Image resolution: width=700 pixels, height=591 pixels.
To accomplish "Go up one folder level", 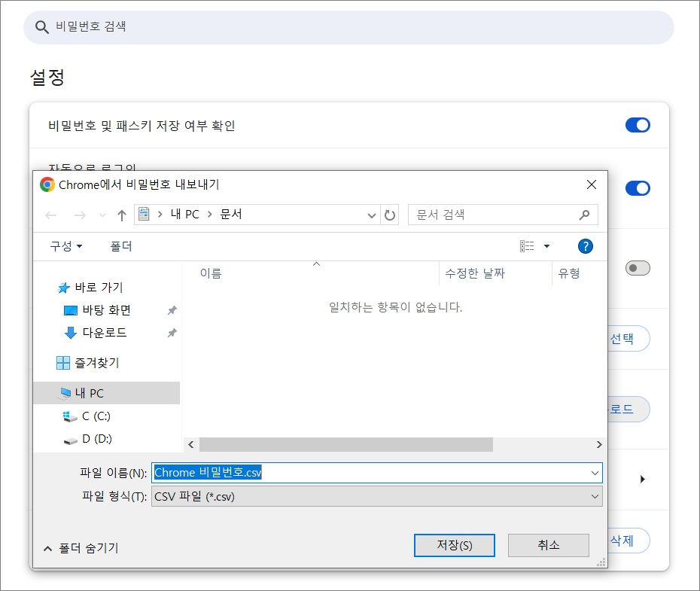I will [x=122, y=215].
